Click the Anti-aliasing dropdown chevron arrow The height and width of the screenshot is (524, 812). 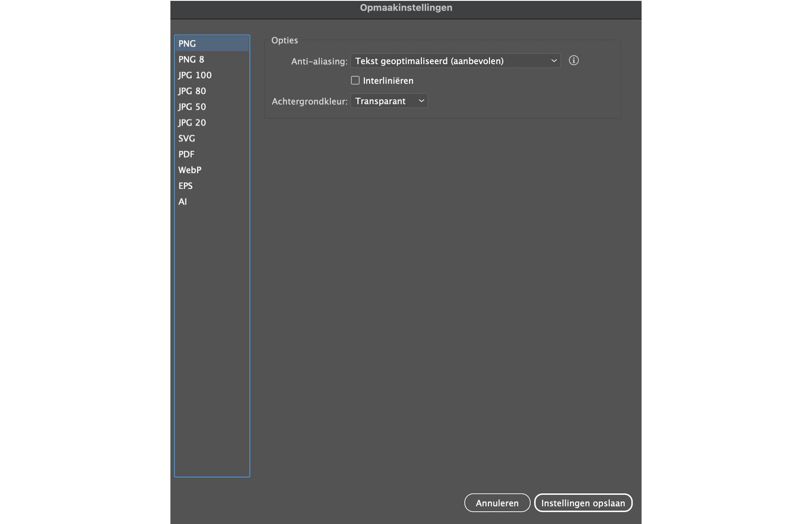coord(554,61)
